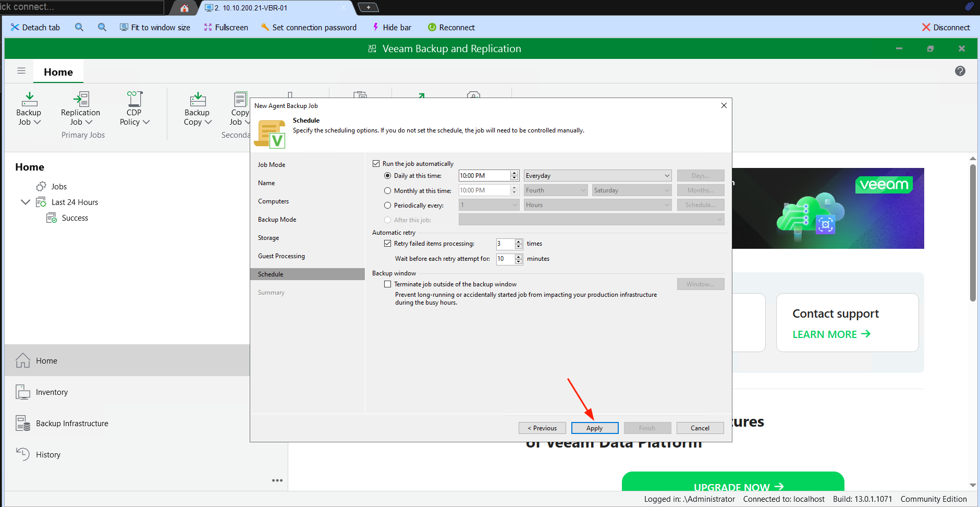Select Periodically every radio
The width and height of the screenshot is (980, 507).
coord(387,205)
